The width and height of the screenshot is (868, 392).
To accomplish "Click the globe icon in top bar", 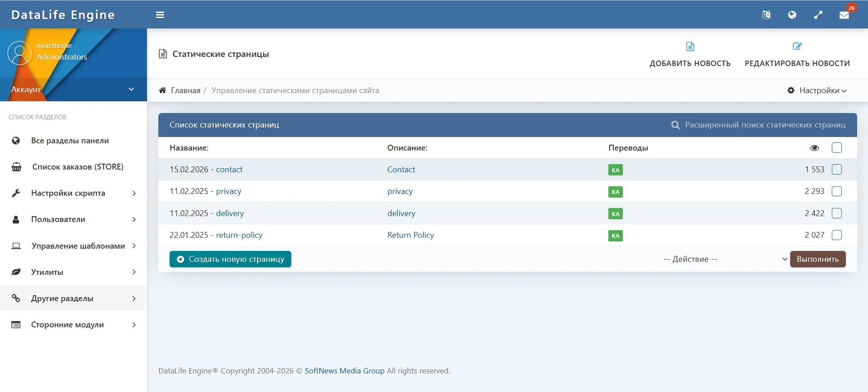I will coord(792,15).
